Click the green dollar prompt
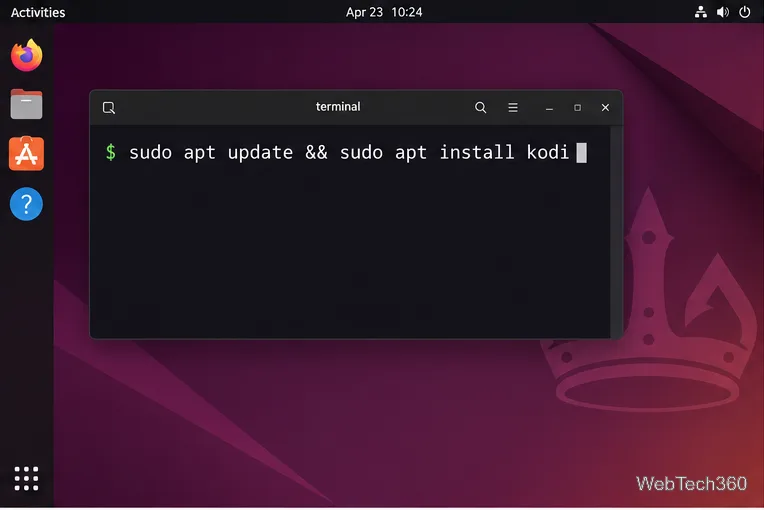This screenshot has width=764, height=510. (x=111, y=152)
